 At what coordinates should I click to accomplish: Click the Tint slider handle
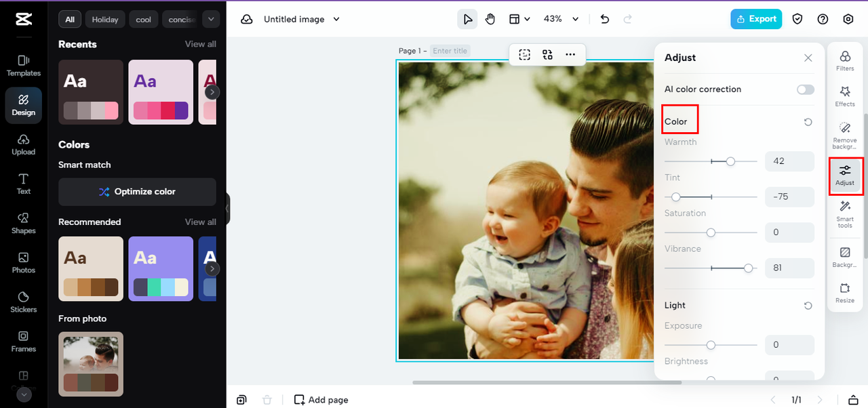pos(675,197)
